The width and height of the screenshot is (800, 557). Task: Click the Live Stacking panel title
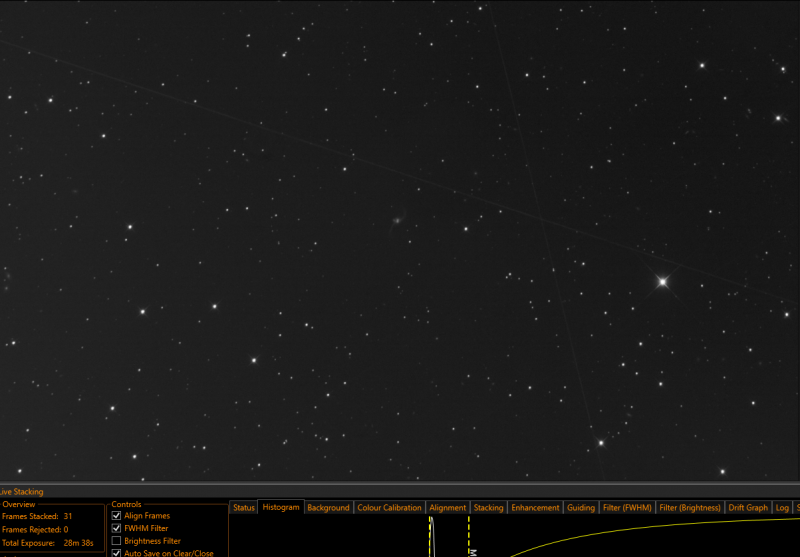point(21,492)
